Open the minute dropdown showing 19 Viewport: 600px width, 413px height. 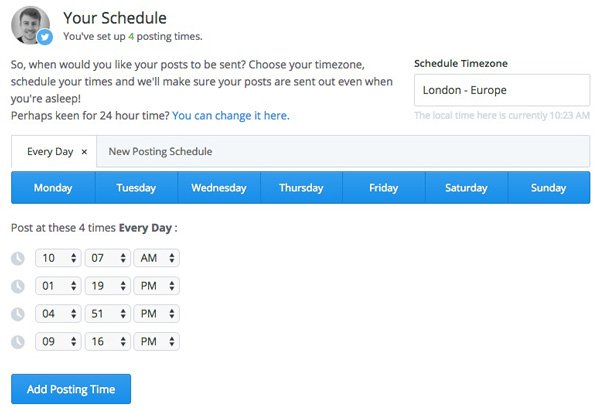[108, 286]
